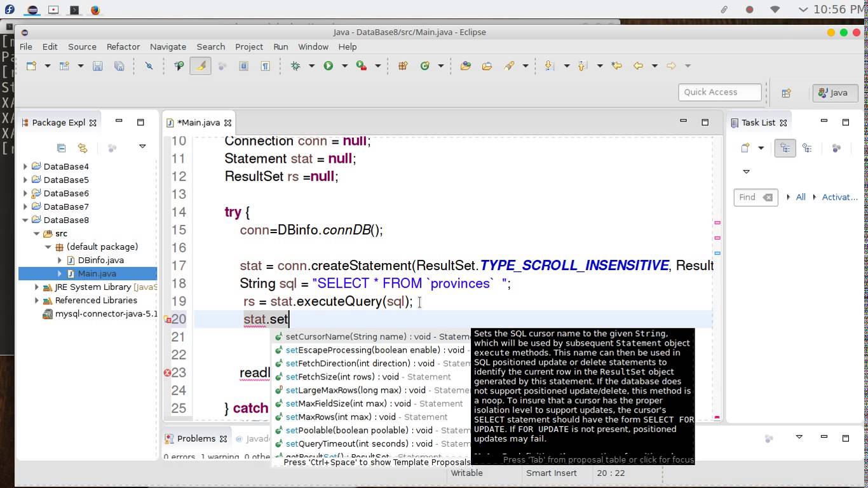Click the Task List Find field
The image size is (868, 488).
click(x=756, y=198)
